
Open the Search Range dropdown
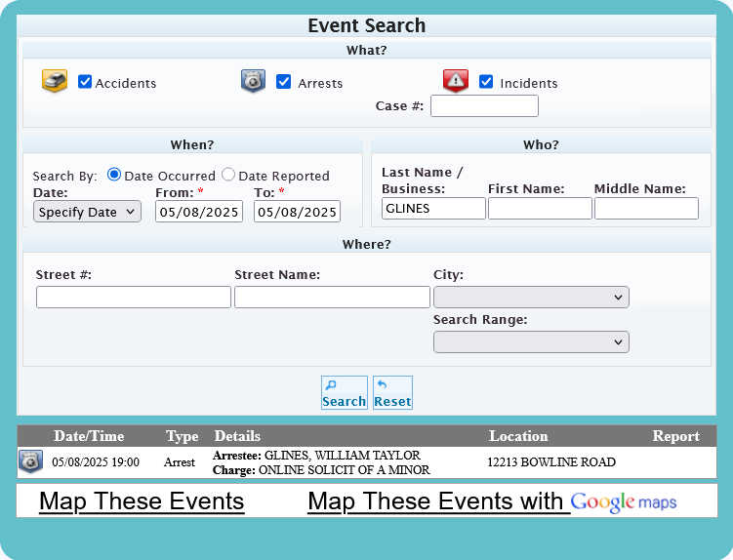(531, 341)
